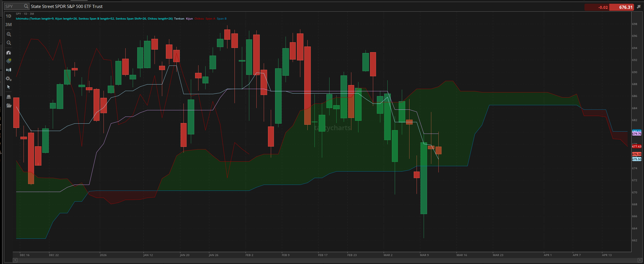The width and height of the screenshot is (644, 264).
Task: Change chart style via candlestick icon
Action: point(9,70)
